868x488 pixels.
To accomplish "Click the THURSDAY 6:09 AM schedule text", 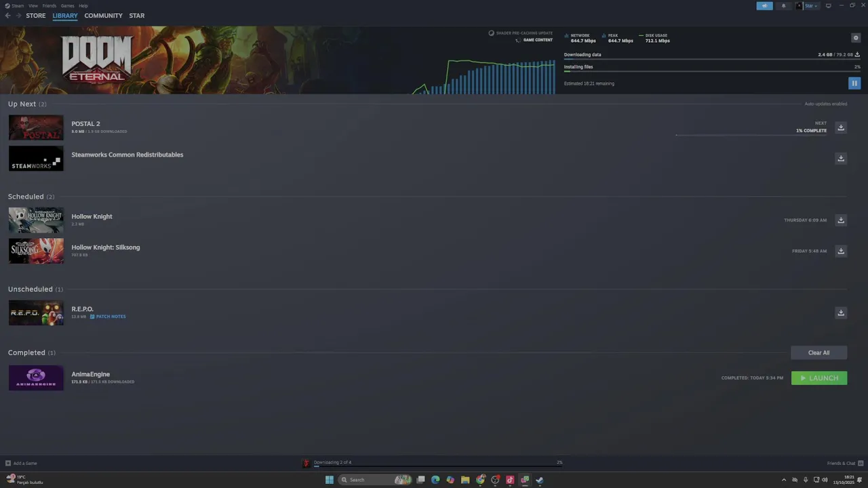I will click(x=806, y=220).
